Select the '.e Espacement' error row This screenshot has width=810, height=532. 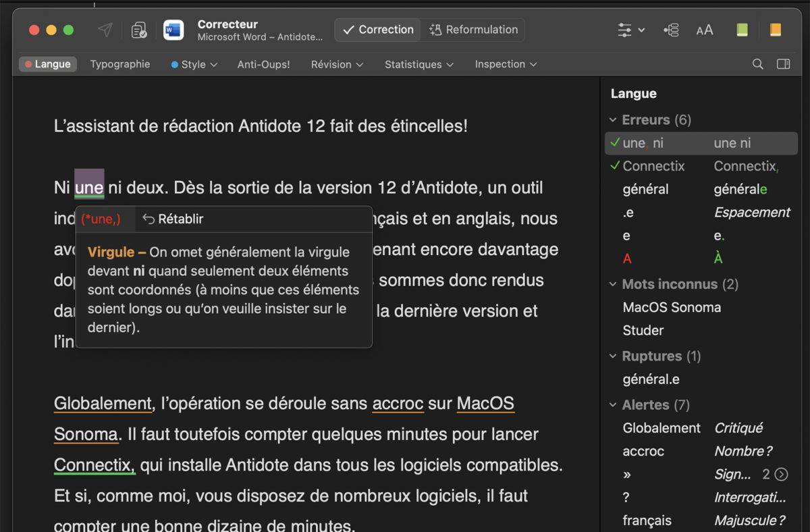[x=701, y=212]
